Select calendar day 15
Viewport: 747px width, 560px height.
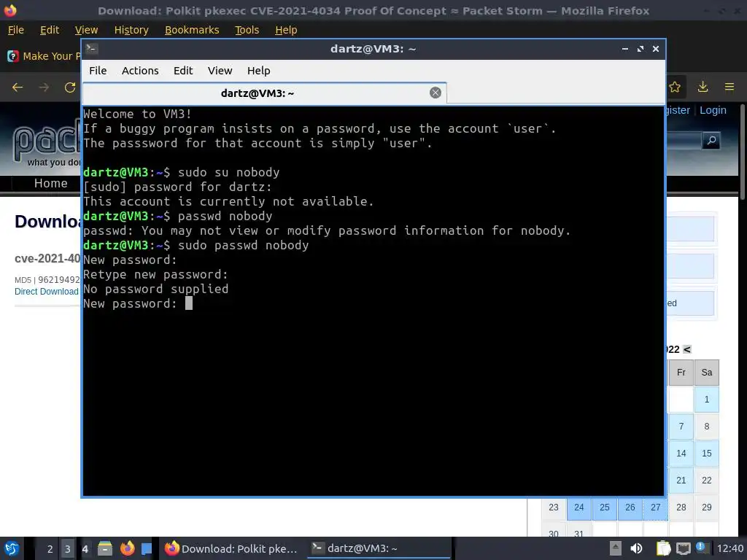(x=706, y=454)
